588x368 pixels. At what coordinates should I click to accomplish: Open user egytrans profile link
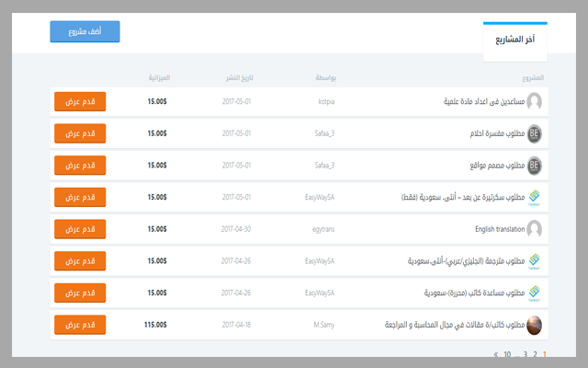click(x=322, y=229)
